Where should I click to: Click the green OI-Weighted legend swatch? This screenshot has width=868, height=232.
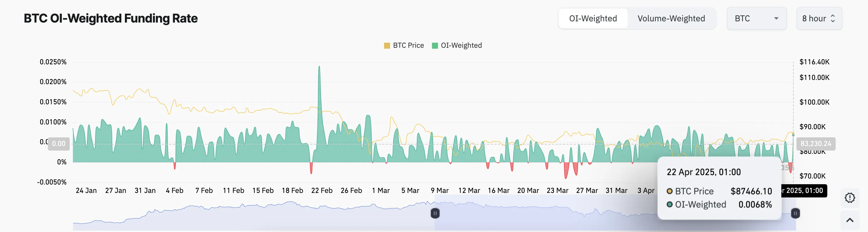435,46
